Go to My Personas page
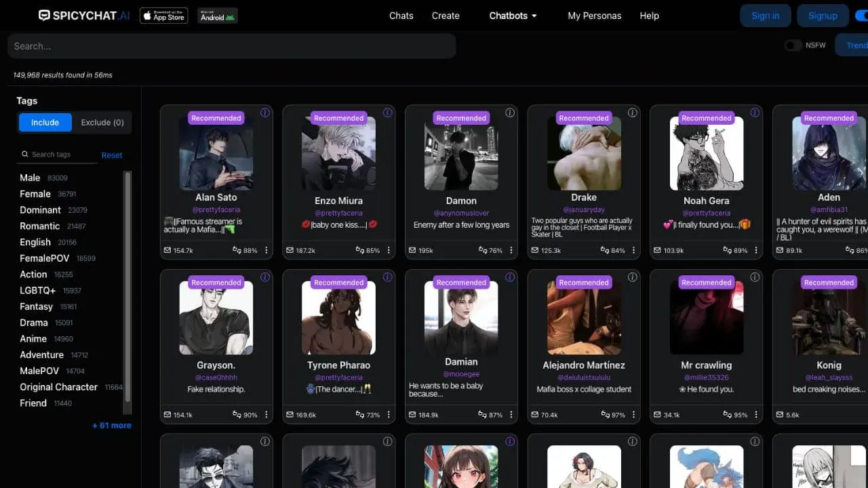This screenshot has width=868, height=488. point(594,16)
